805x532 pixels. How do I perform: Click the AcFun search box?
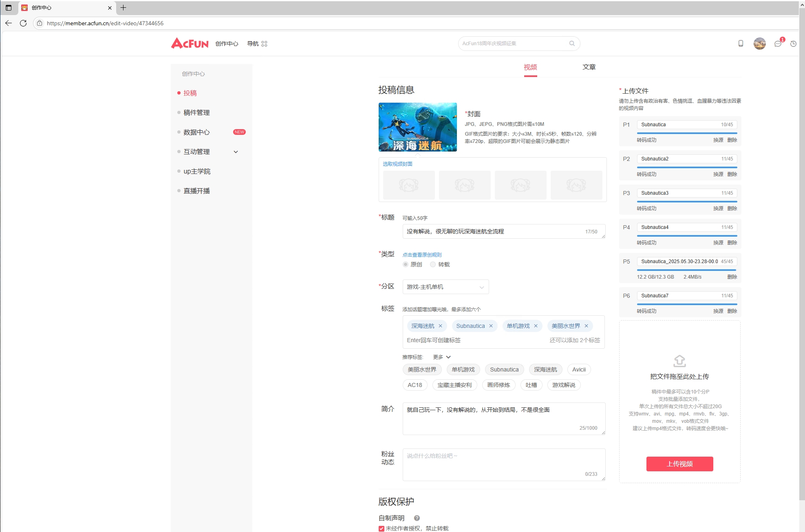click(519, 43)
